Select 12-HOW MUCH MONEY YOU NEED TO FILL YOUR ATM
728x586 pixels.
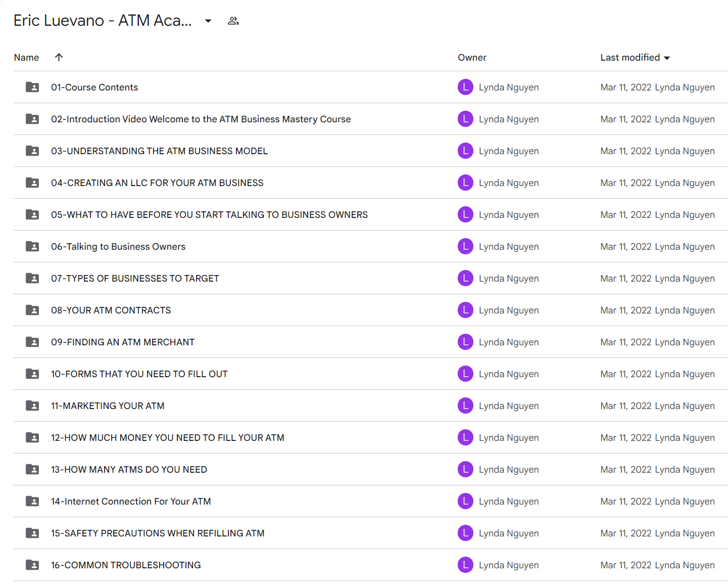point(168,438)
